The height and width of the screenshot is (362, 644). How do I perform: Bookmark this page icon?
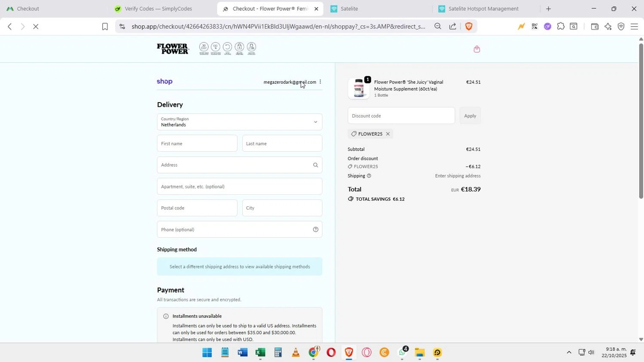[105, 27]
